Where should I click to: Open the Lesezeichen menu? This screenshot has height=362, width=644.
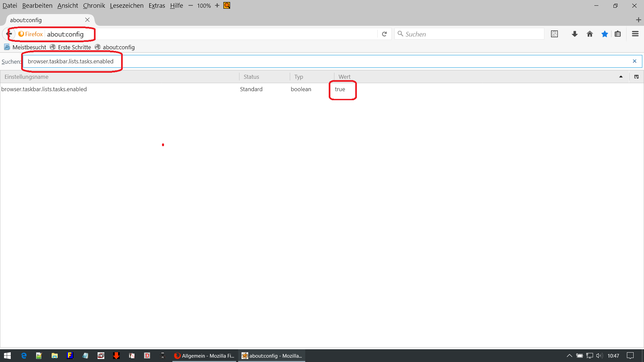tap(126, 5)
